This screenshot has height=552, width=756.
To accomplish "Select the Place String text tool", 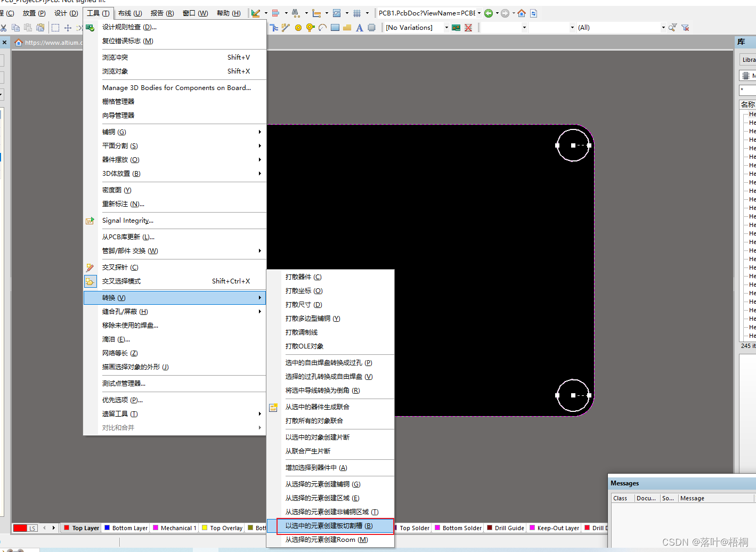I will pyautogui.click(x=360, y=28).
